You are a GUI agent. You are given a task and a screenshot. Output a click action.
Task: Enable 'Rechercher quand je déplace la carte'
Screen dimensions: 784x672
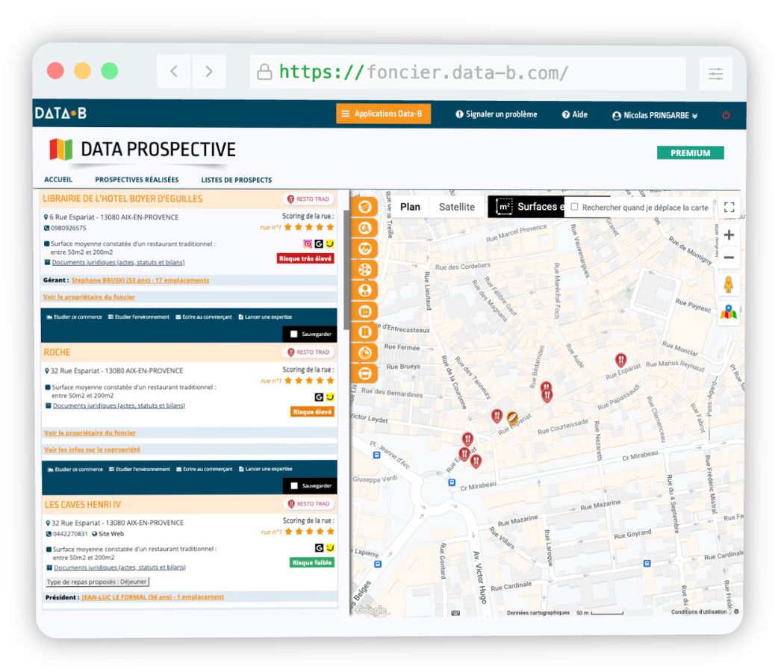pyautogui.click(x=574, y=207)
